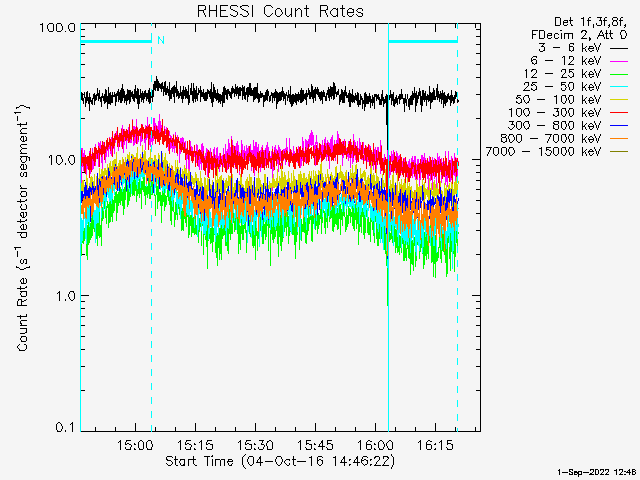Click the yellow line swatch for 50 - 100 keV
This screenshot has height=480, width=640.
click(x=619, y=100)
